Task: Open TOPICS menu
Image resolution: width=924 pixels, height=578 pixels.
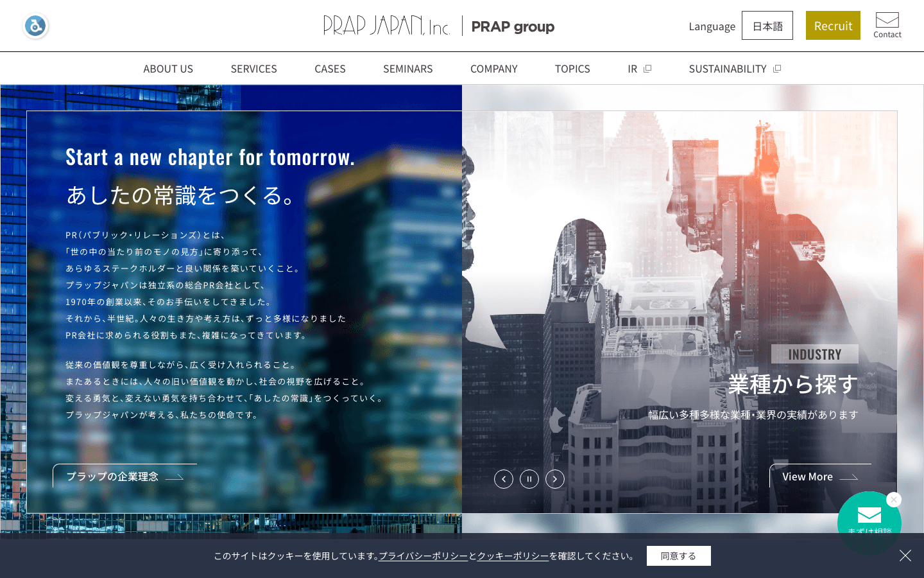Action: click(x=572, y=69)
